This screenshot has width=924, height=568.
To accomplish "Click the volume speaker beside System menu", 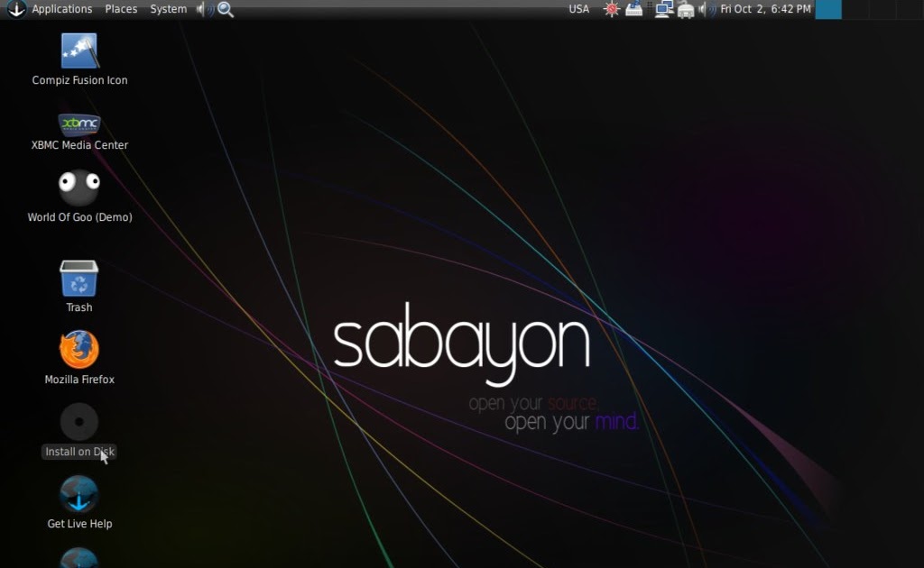I will (204, 9).
